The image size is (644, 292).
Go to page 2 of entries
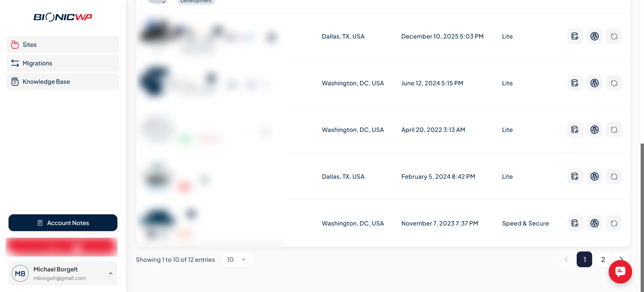click(603, 259)
